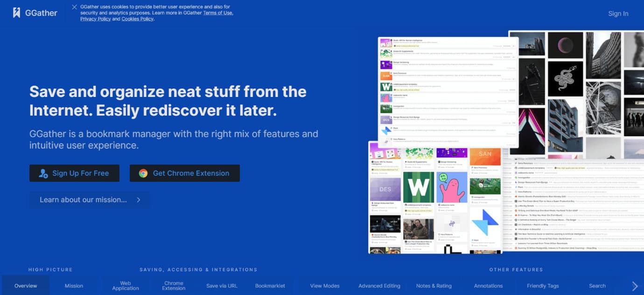Click the Sign Up For Free button
644x295 pixels.
point(74,173)
